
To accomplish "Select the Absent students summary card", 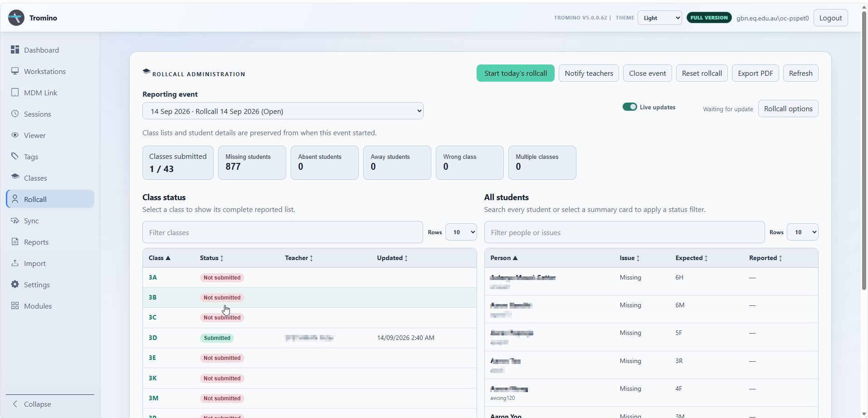I will (x=324, y=162).
